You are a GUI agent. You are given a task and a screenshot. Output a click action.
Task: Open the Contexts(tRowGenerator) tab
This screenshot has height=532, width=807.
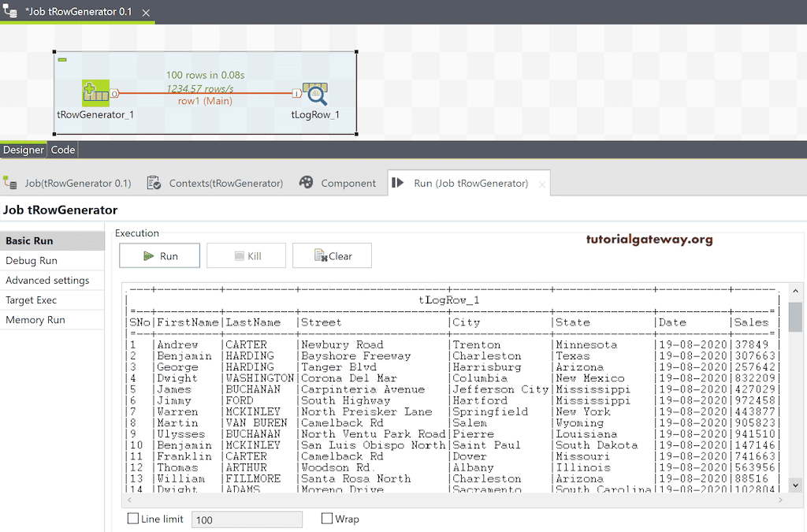tap(215, 183)
